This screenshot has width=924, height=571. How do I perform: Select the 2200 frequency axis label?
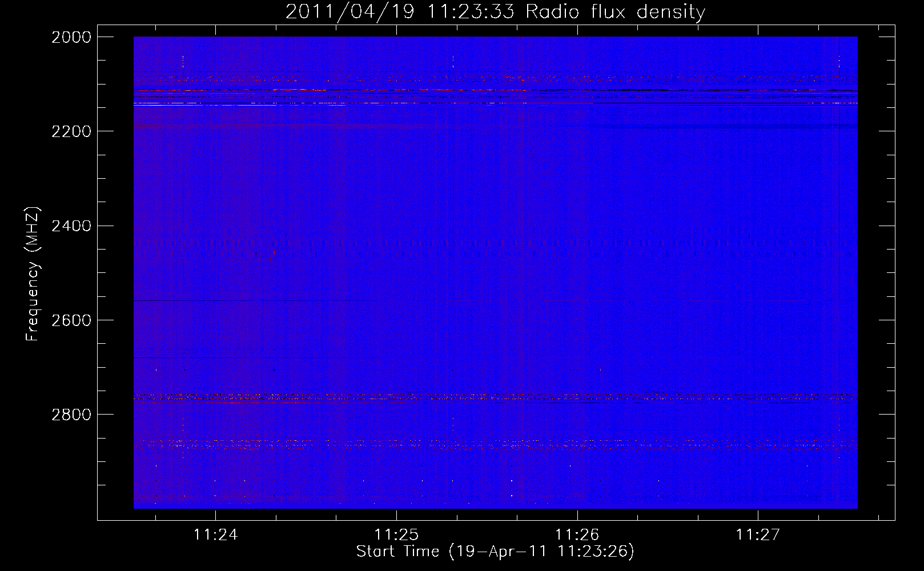[x=71, y=131]
